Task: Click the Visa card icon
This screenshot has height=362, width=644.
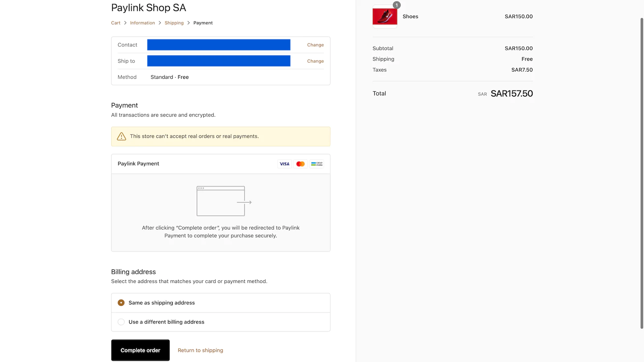Action: (285, 164)
